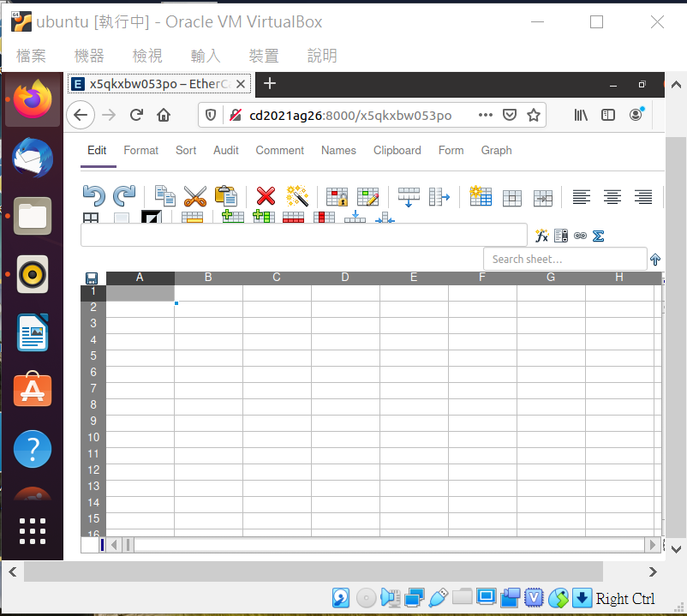
Task: Click the scissors Cut icon
Action: 195,196
